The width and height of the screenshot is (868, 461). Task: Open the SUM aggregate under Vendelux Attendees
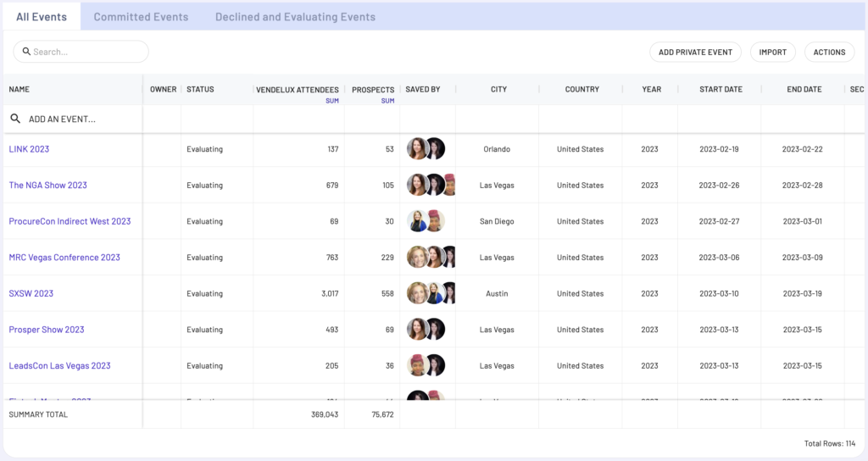331,101
